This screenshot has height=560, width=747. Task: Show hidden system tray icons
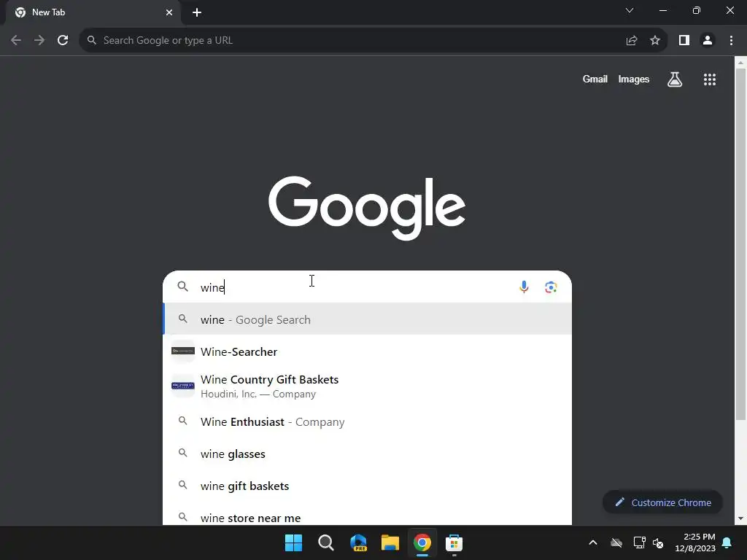tap(593, 542)
